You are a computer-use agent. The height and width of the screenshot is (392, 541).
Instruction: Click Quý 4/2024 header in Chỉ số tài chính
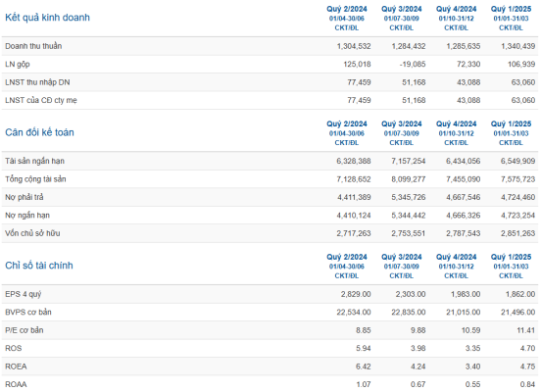(x=456, y=257)
